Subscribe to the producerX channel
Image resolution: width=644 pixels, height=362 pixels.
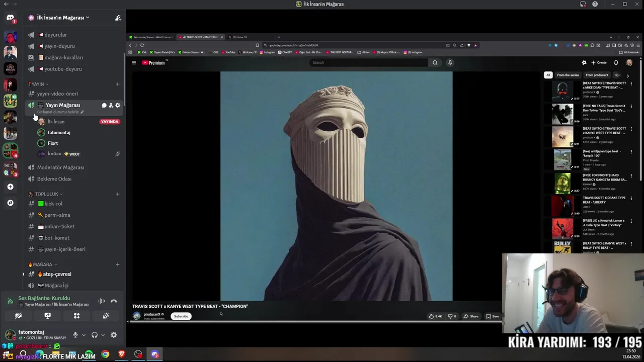coord(181,316)
